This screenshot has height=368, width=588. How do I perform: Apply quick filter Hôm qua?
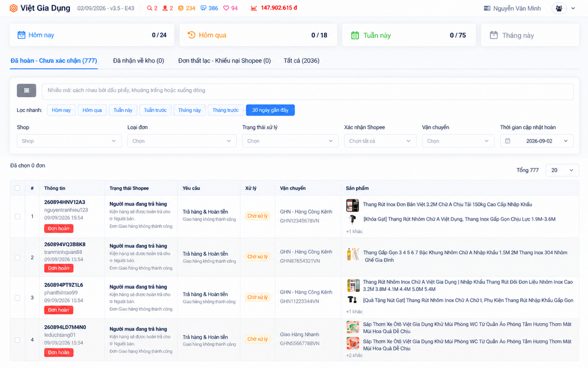coord(92,110)
